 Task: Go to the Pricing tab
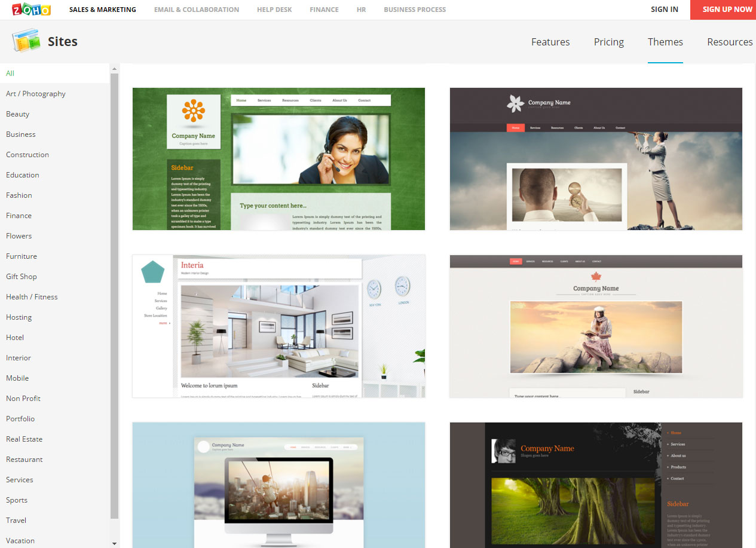point(608,42)
